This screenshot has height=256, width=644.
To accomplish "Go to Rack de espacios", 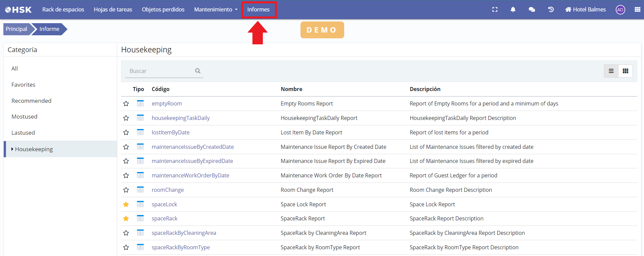I will coord(63,9).
